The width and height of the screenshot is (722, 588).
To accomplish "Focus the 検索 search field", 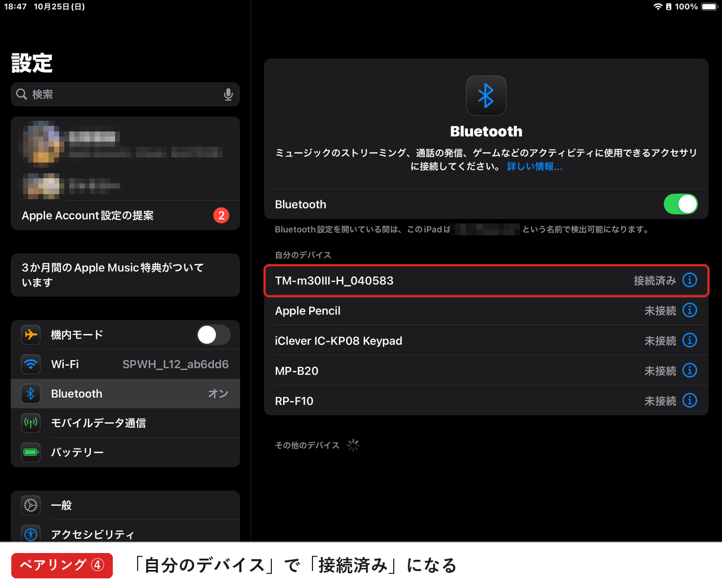I will (x=125, y=94).
